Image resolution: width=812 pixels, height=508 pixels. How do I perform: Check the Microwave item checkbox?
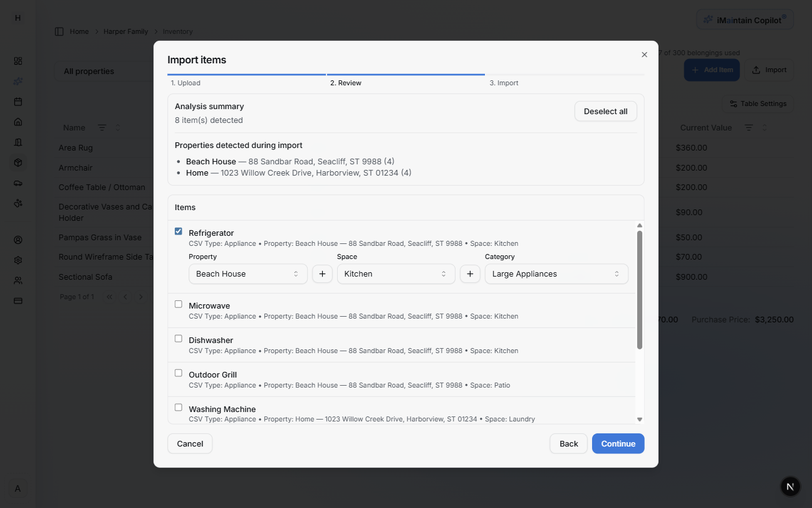(x=178, y=304)
